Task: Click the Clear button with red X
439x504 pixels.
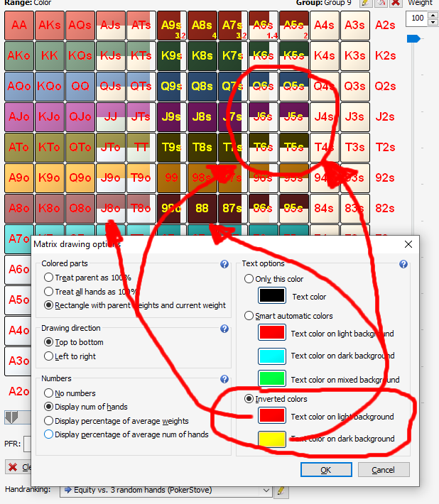Action: (18, 466)
